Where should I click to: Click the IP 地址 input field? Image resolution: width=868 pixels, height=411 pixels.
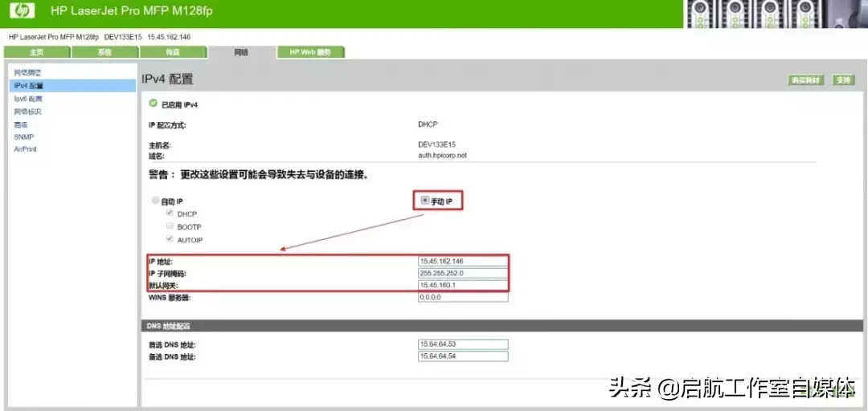pos(463,261)
